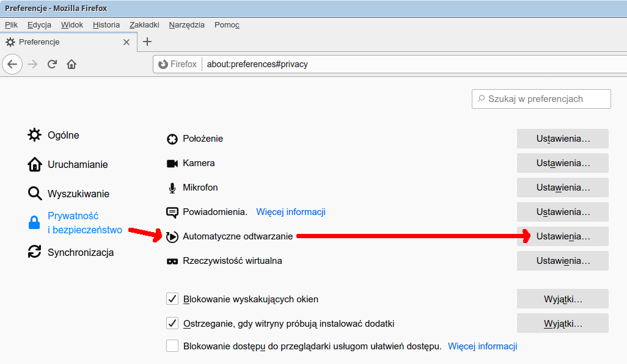Click the forward navigation arrow
The height and width of the screenshot is (364, 627).
point(32,64)
